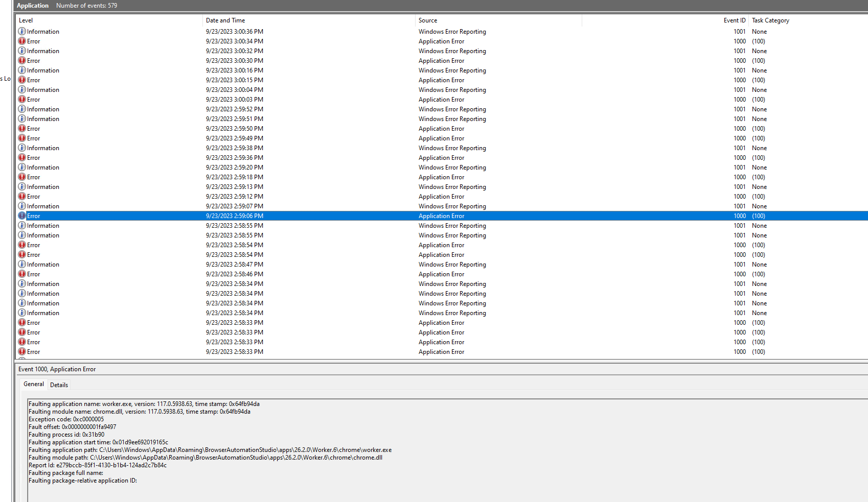Viewport: 868px width, 502px height.
Task: Sort events by Level column header
Action: [x=26, y=20]
